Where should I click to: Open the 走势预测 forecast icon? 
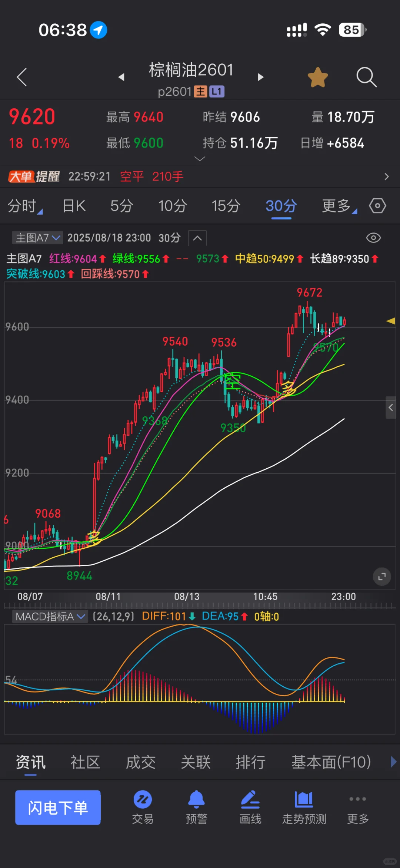pos(304,808)
